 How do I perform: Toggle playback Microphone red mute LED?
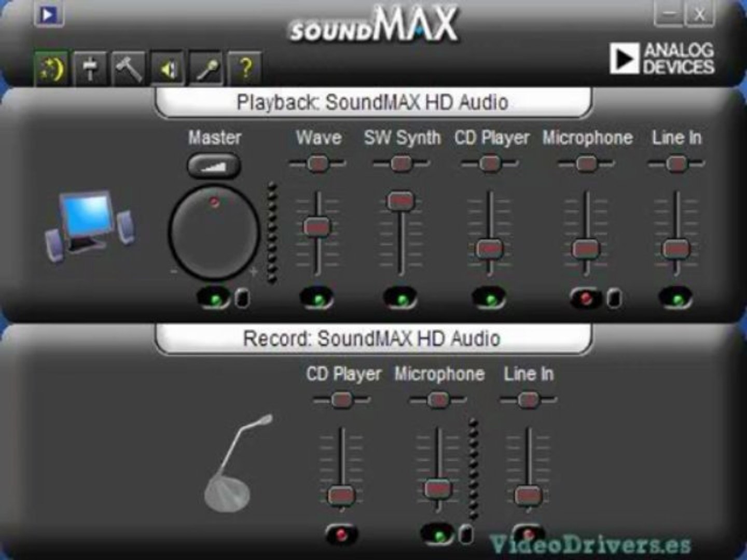[587, 299]
